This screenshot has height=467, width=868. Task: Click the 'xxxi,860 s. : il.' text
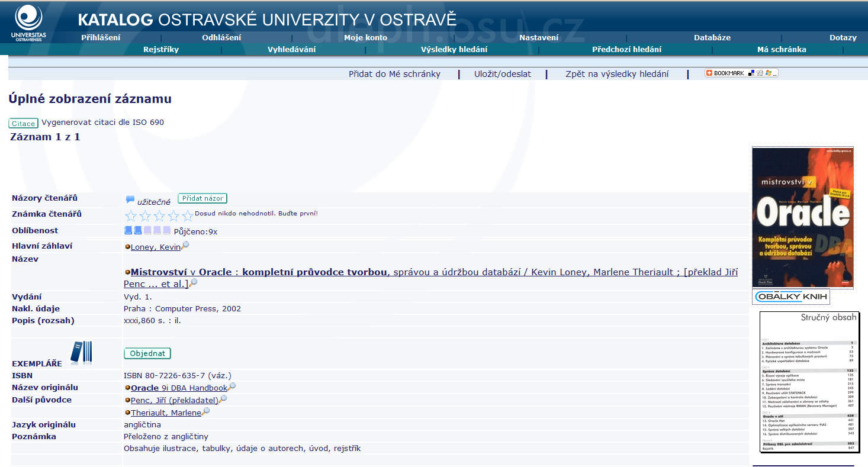tap(152, 320)
